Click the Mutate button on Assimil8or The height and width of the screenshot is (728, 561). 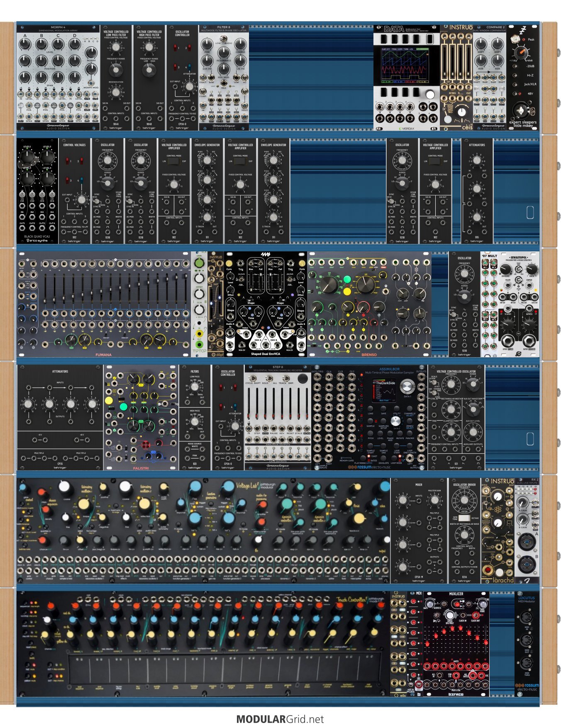[400, 433]
